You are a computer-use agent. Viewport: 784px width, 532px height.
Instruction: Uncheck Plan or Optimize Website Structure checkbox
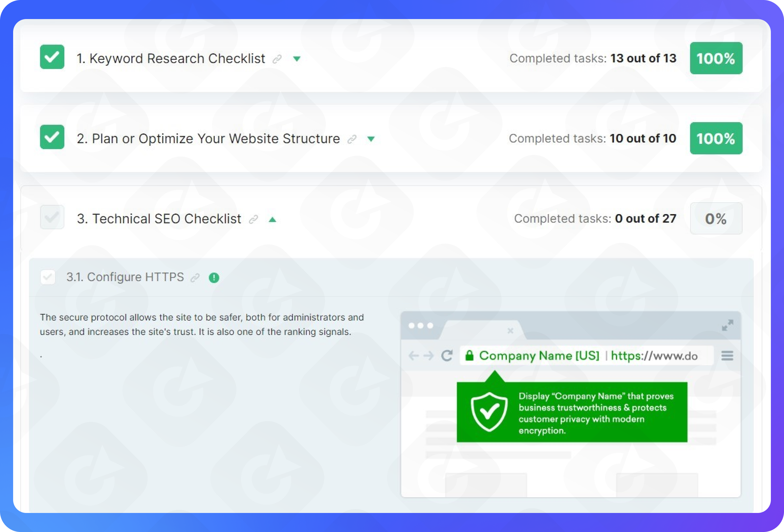coord(52,137)
